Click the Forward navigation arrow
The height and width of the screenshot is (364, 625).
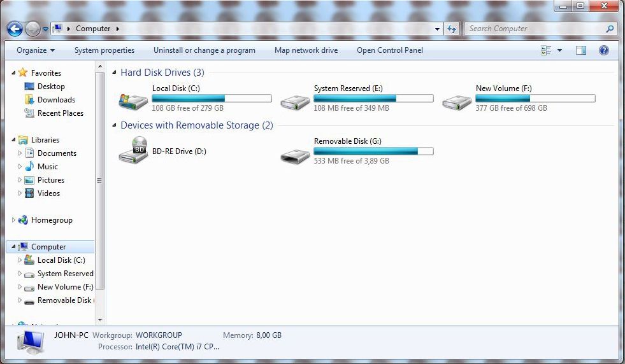[x=32, y=29]
